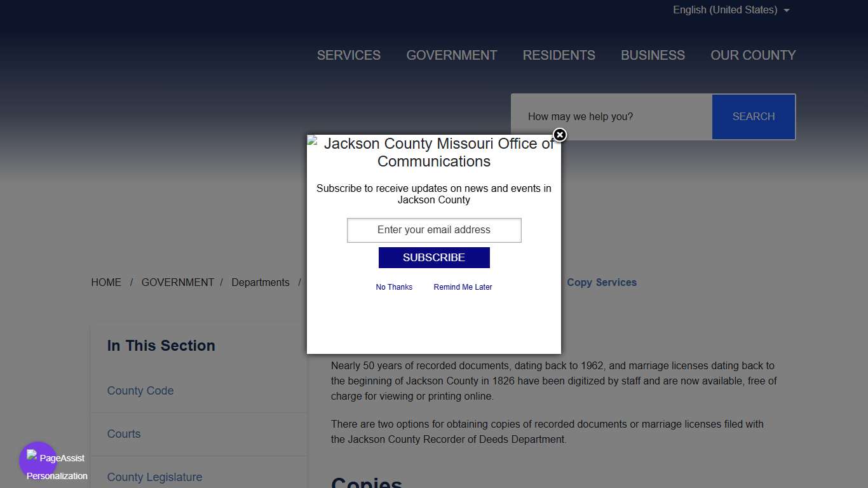Close the subscription popup with the X icon

pyautogui.click(x=559, y=135)
